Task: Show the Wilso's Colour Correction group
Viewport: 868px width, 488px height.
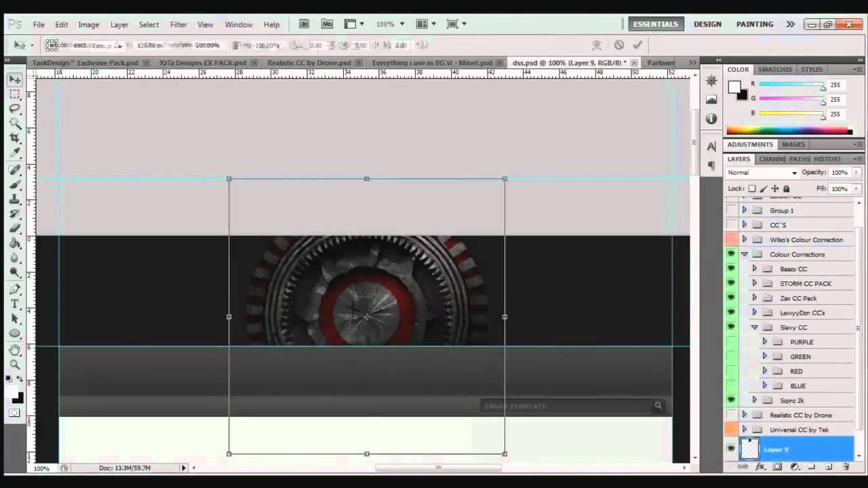Action: [x=731, y=239]
